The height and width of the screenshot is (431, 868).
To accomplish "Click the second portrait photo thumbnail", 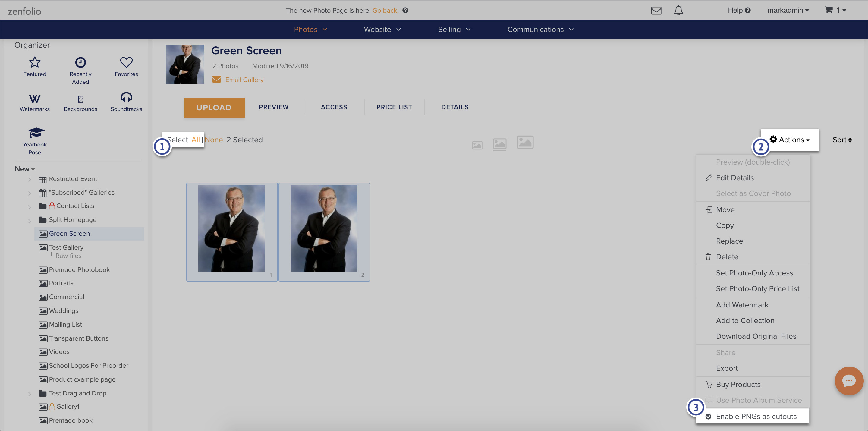I will point(324,229).
